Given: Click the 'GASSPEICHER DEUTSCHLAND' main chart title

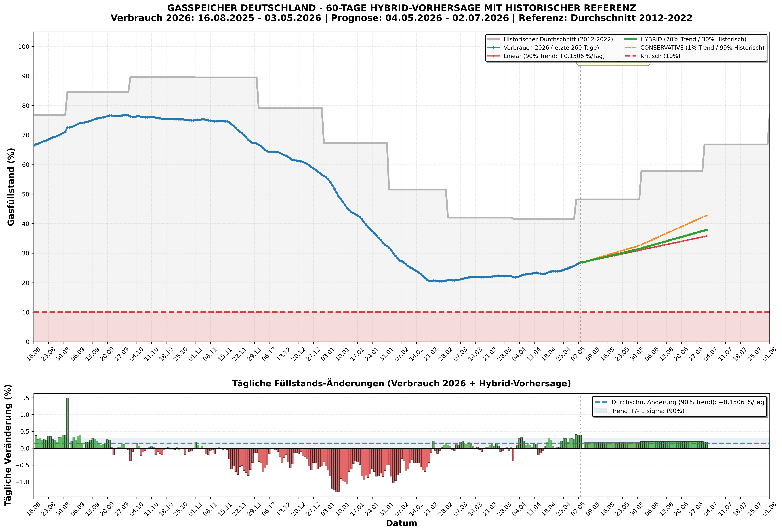Looking at the screenshot, I should click(401, 8).
